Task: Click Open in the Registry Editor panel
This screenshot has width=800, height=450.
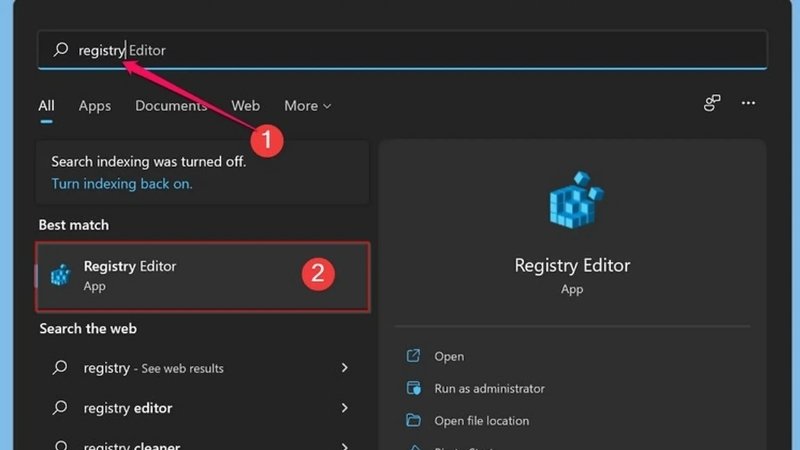Action: click(x=449, y=356)
